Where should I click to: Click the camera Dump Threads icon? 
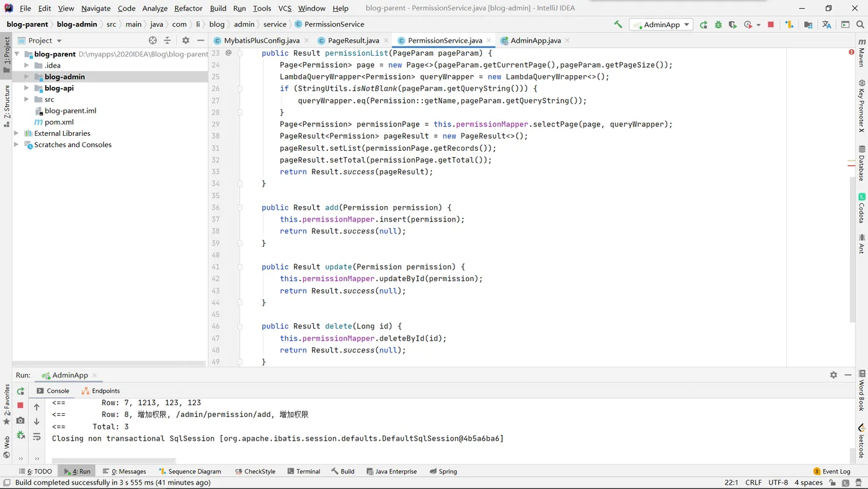point(20,420)
